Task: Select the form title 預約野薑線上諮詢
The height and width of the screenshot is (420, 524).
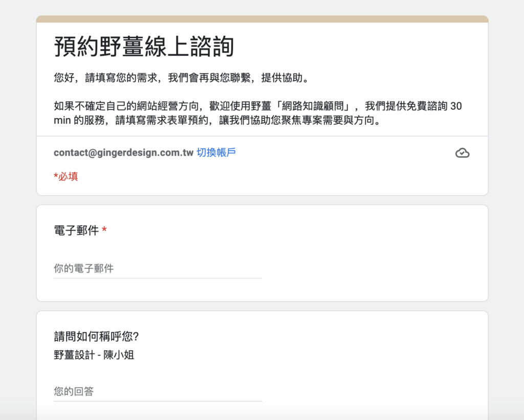Action: pos(144,47)
